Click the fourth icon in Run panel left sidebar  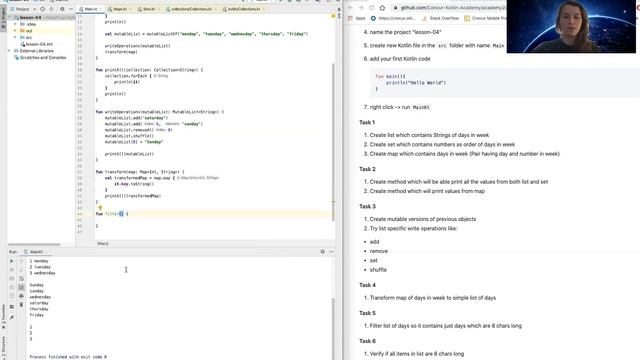[11, 287]
